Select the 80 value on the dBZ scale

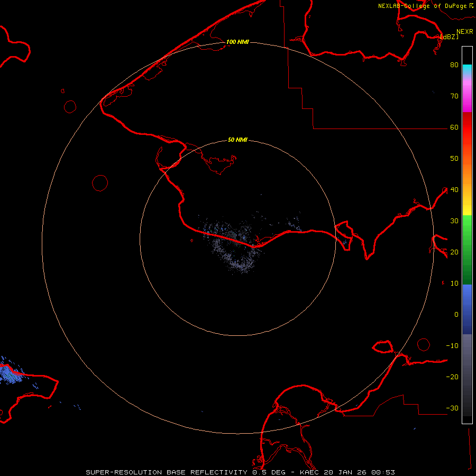click(454, 65)
